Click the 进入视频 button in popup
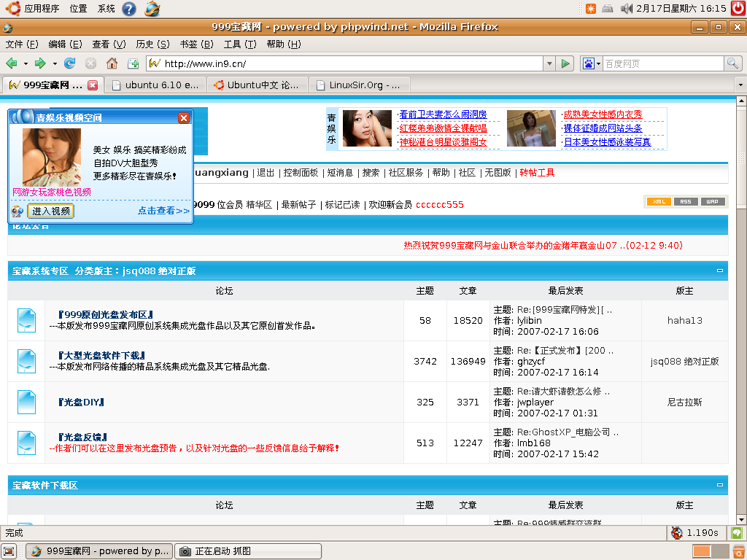This screenshot has height=560, width=747. click(51, 211)
